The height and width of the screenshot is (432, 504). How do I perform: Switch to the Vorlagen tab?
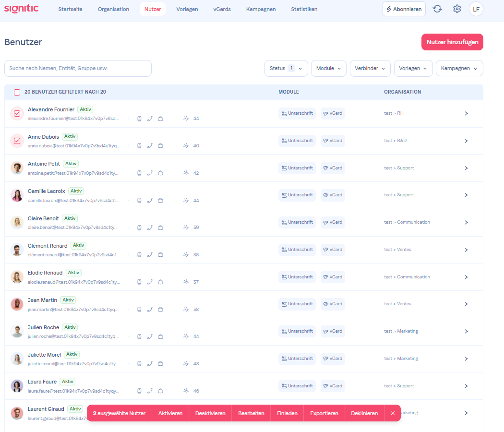point(187,9)
